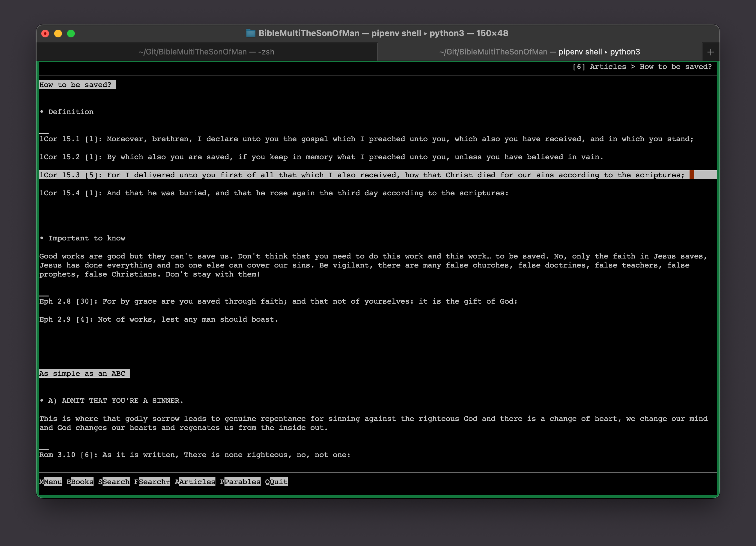Open the main Menu via MMenu shortcut
Viewport: 756px width, 546px height.
coord(50,481)
